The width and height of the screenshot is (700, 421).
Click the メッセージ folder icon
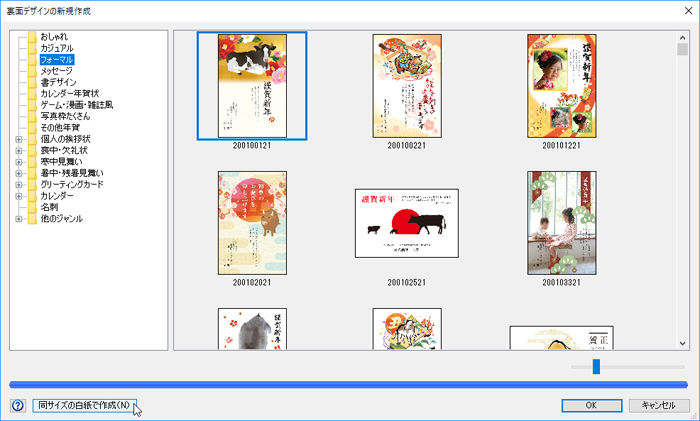(32, 71)
